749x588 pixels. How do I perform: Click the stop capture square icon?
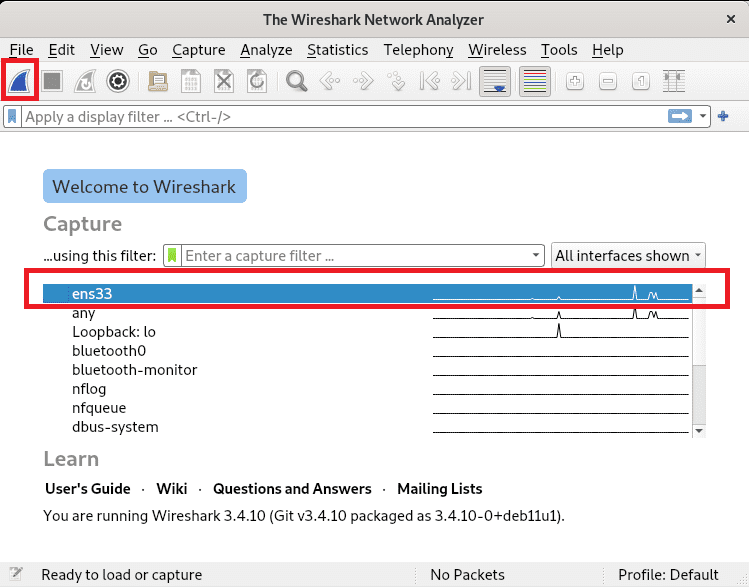[52, 81]
